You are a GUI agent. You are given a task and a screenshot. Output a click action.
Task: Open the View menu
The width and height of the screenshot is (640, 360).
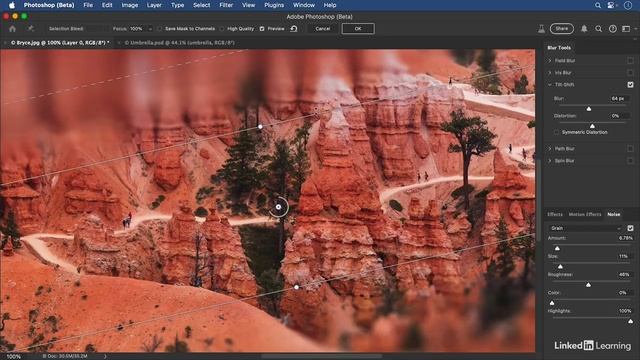click(248, 5)
